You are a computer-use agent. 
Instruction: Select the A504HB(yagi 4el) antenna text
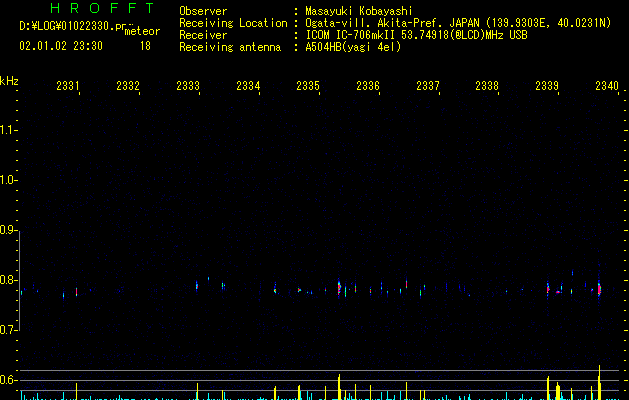pyautogui.click(x=353, y=47)
